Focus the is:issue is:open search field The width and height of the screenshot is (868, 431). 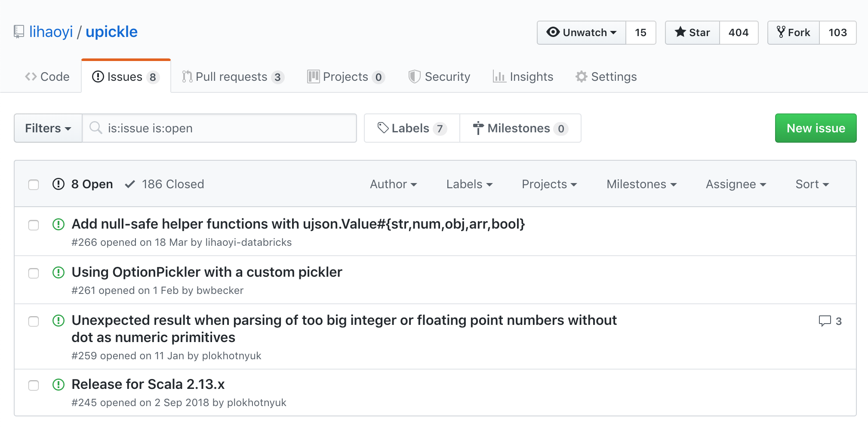tap(228, 128)
